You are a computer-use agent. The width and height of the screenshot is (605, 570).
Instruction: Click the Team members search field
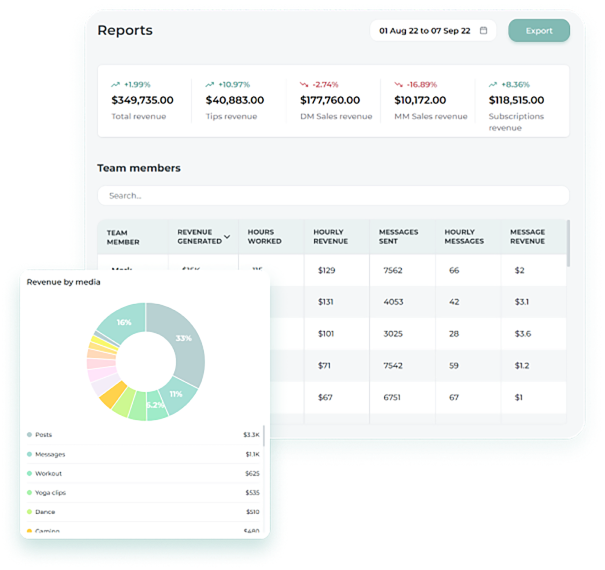pos(333,196)
